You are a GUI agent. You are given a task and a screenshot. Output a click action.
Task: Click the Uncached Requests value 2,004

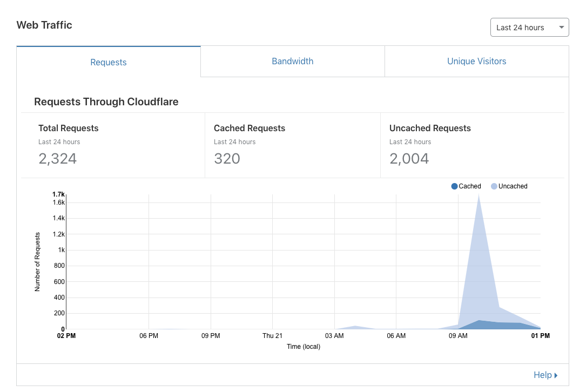tap(409, 159)
